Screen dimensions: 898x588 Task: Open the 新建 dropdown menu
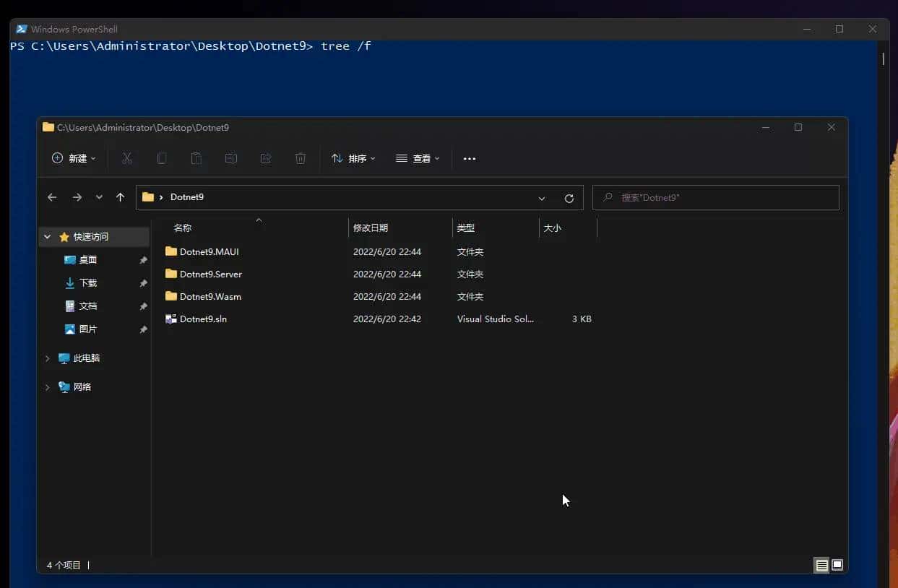click(x=73, y=158)
